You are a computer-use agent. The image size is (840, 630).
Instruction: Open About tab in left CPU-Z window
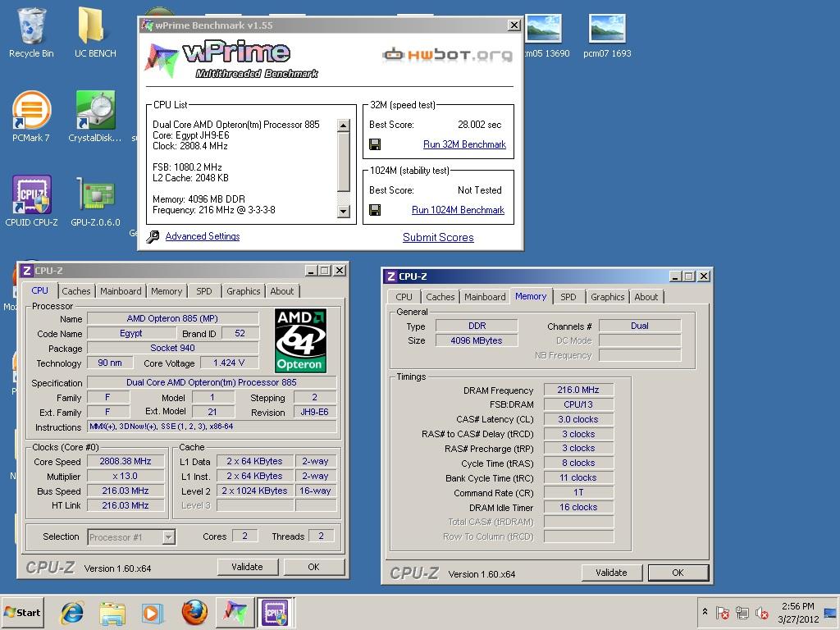point(282,291)
